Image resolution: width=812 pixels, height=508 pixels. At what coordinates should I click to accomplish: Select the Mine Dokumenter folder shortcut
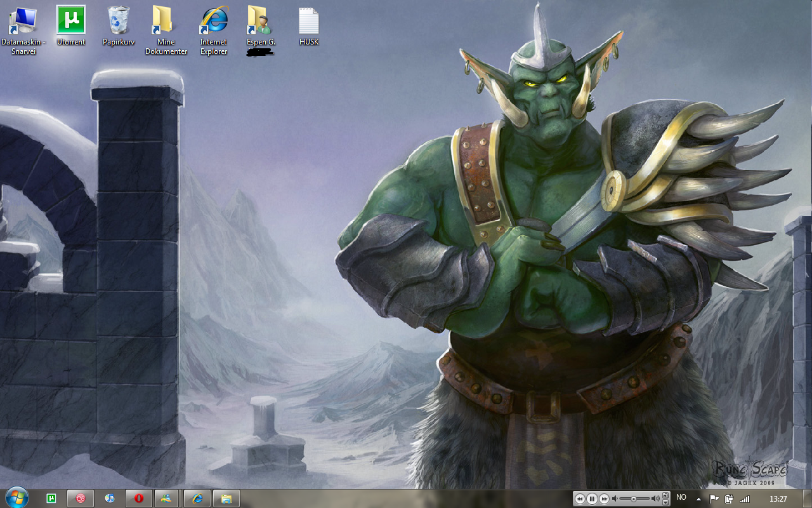click(x=166, y=30)
